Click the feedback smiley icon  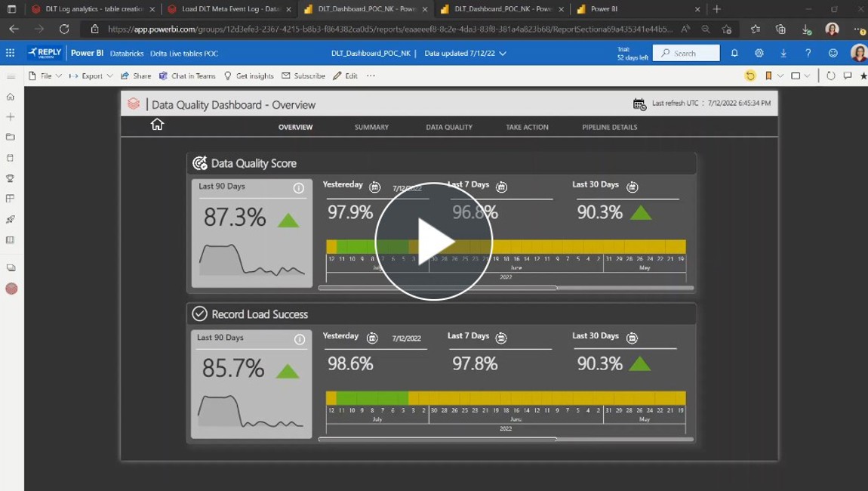point(833,54)
